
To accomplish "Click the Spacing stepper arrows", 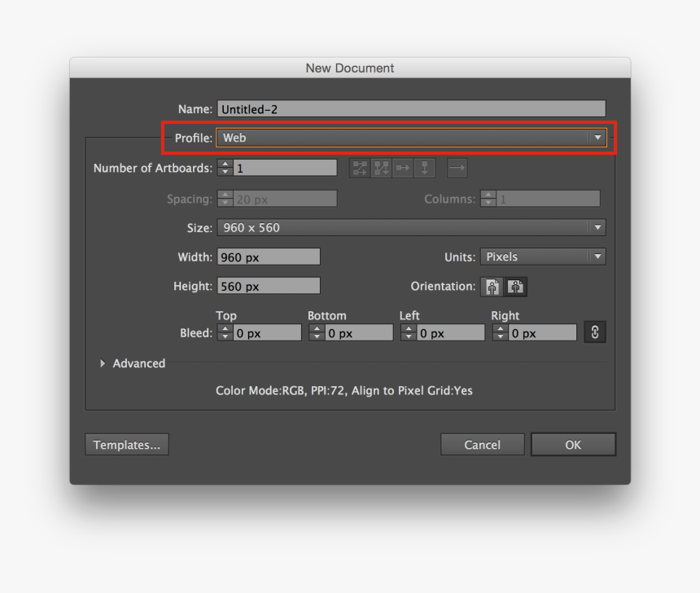I will coord(225,199).
